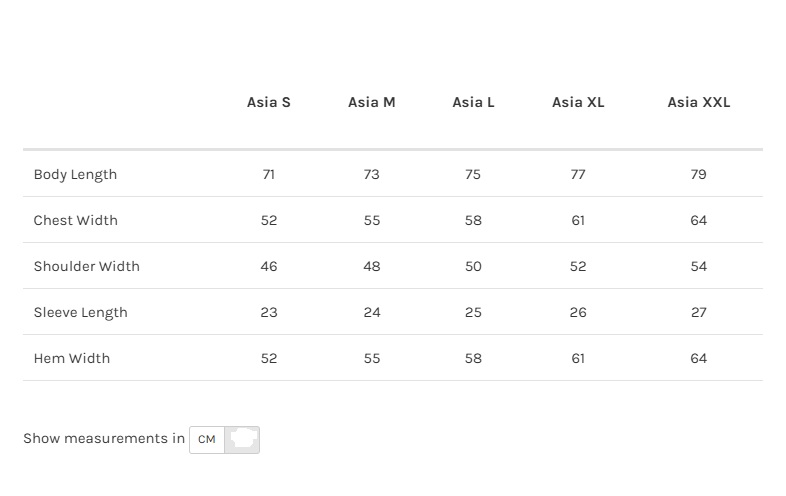Click the Asia XL column header
Viewport: 786px width, 496px height.
(x=578, y=102)
